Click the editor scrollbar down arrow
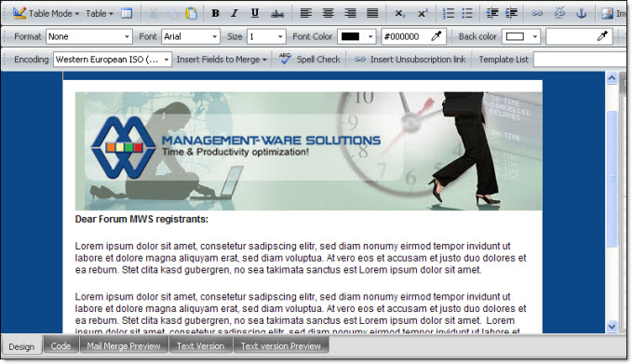This screenshot has width=632, height=364. tap(612, 327)
